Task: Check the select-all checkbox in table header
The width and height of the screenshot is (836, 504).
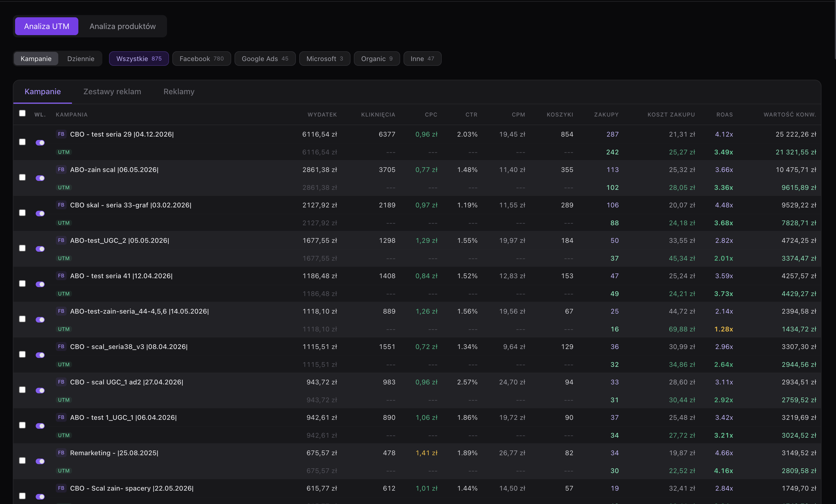Action: pos(22,113)
